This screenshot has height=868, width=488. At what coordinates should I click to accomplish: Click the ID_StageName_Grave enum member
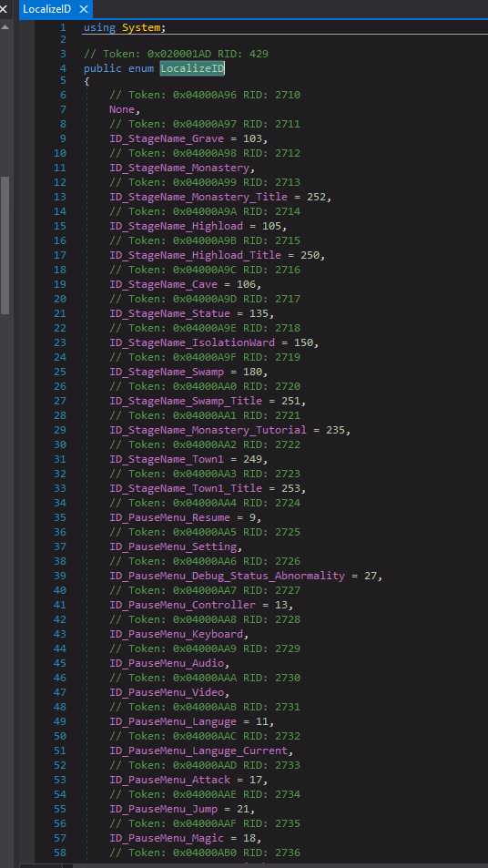172,138
